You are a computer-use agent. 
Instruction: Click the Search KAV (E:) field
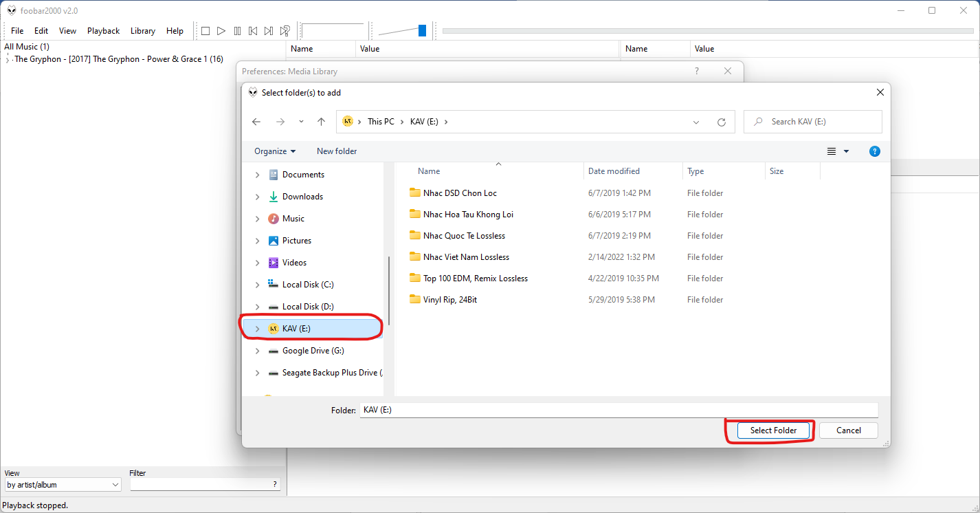814,122
